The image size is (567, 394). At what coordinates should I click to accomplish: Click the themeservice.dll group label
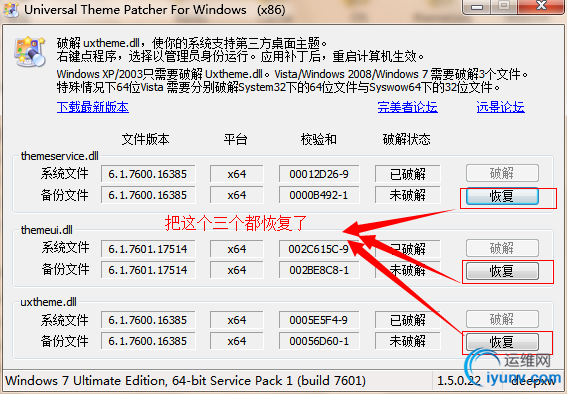click(x=60, y=156)
